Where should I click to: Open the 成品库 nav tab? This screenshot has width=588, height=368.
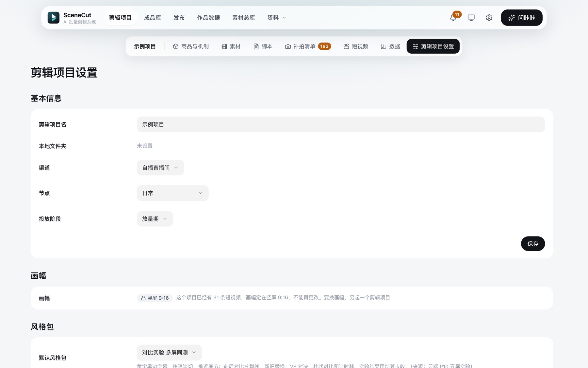coord(153,18)
